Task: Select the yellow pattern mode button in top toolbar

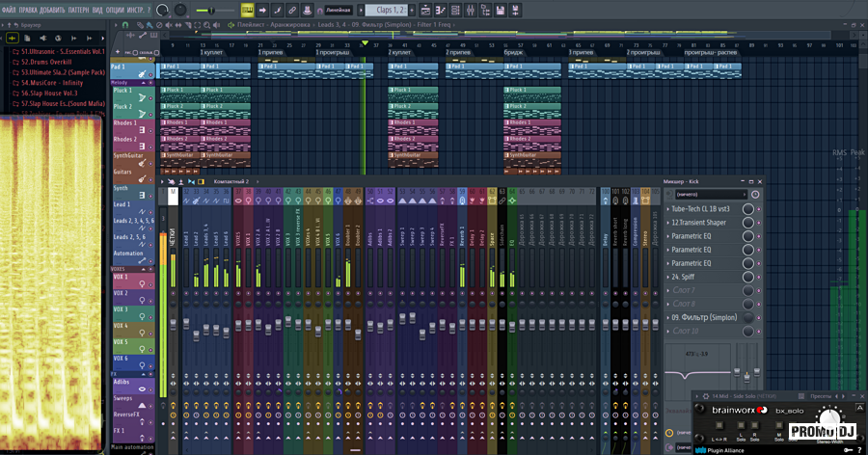Action: [x=247, y=10]
